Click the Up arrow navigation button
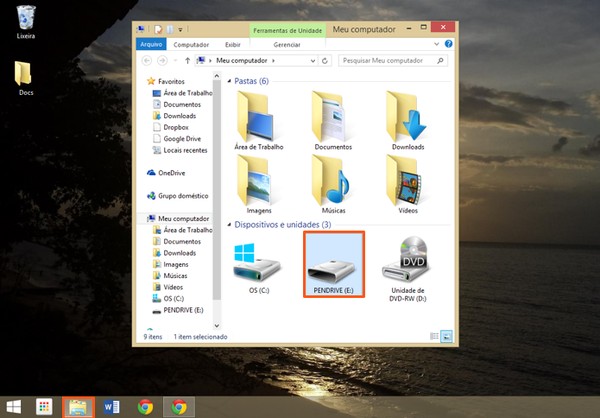The width and height of the screenshot is (600, 418). (188, 60)
